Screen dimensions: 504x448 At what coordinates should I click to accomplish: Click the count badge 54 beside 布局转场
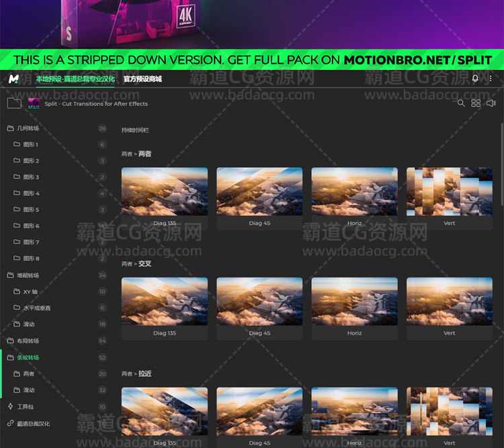(102, 341)
